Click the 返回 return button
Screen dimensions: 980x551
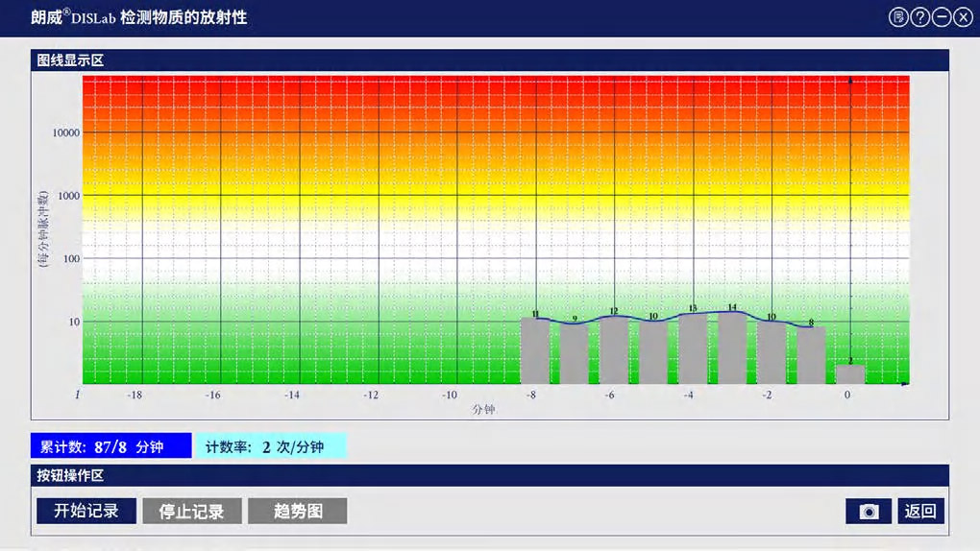pos(920,512)
